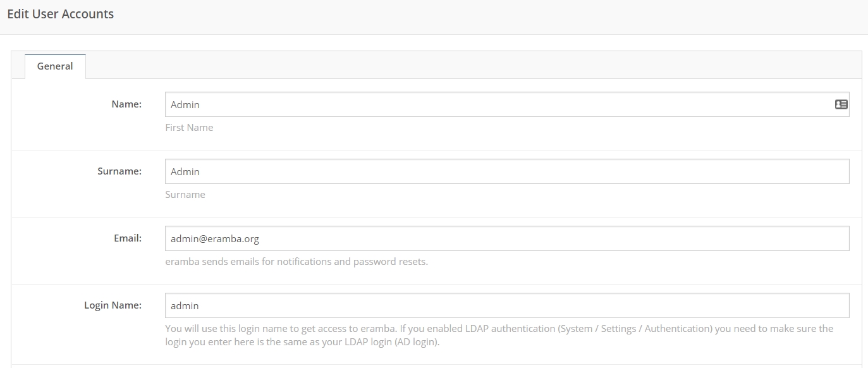Click the contact card icon in Name field
Image resolution: width=868 pixels, height=368 pixels.
[841, 104]
